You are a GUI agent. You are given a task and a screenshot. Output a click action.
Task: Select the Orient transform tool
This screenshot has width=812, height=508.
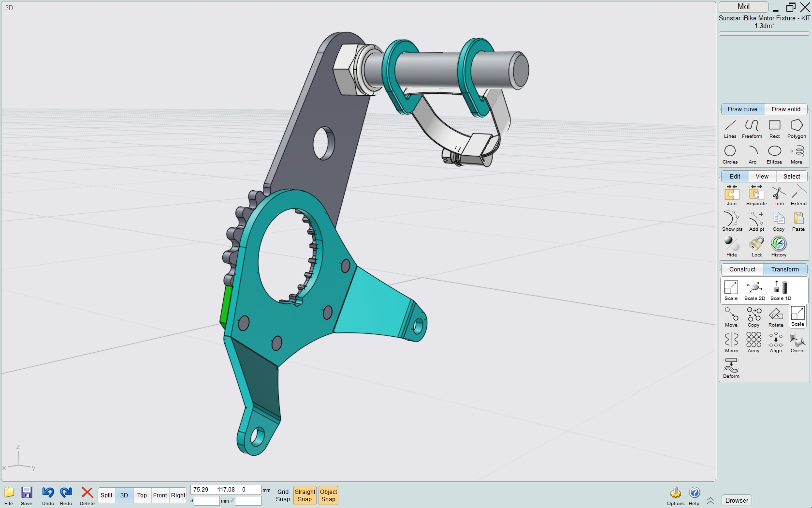click(x=798, y=343)
